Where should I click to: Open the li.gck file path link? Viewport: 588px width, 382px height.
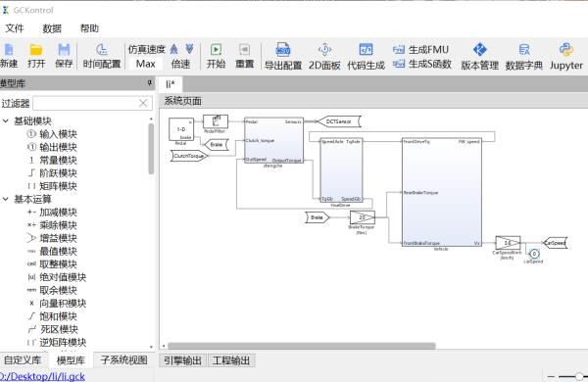(x=42, y=376)
